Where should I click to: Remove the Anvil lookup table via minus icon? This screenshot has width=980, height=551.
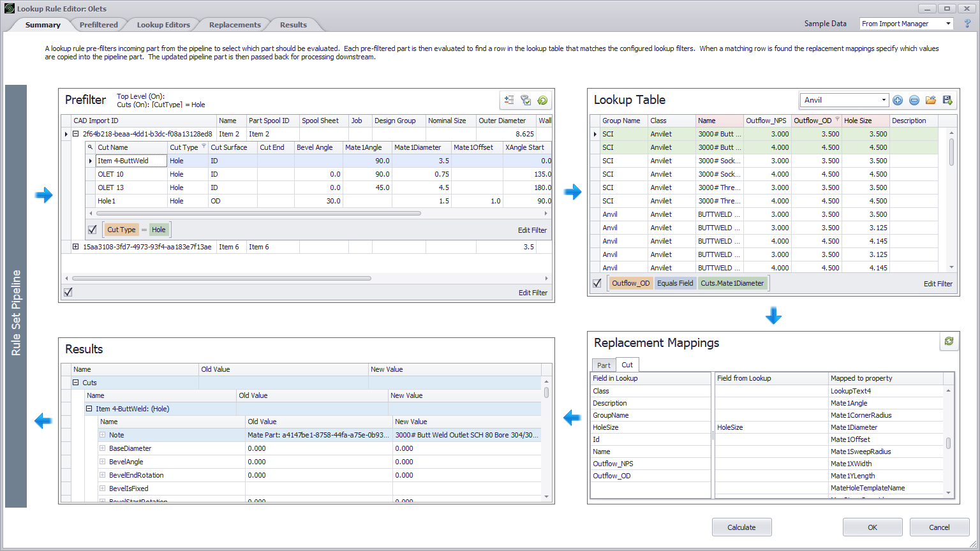(914, 100)
